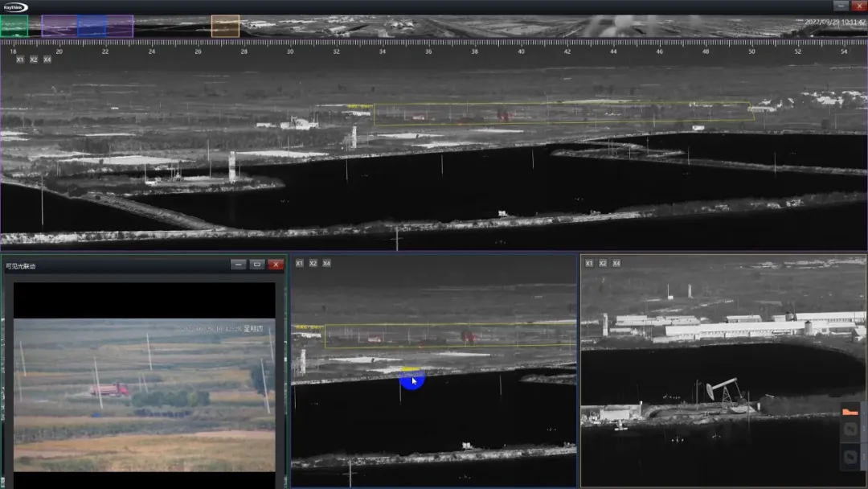
Task: Select X4 zoom in right thermal panel
Action: pos(616,263)
